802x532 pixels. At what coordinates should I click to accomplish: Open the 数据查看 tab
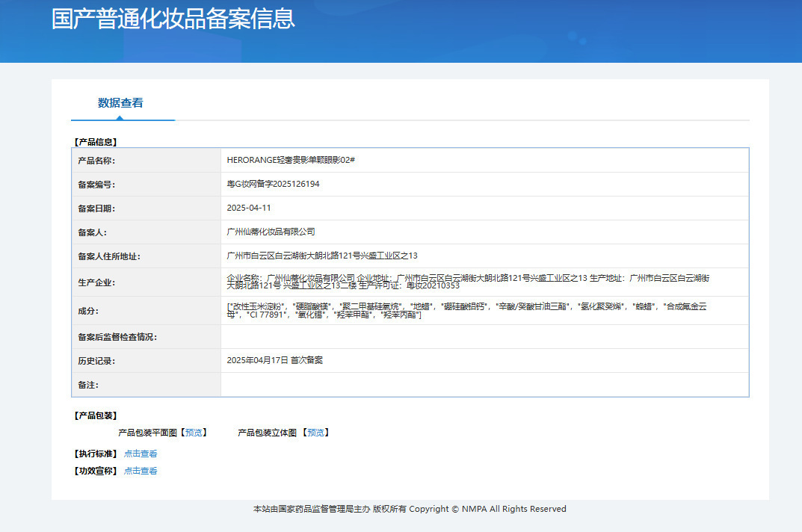[x=120, y=103]
